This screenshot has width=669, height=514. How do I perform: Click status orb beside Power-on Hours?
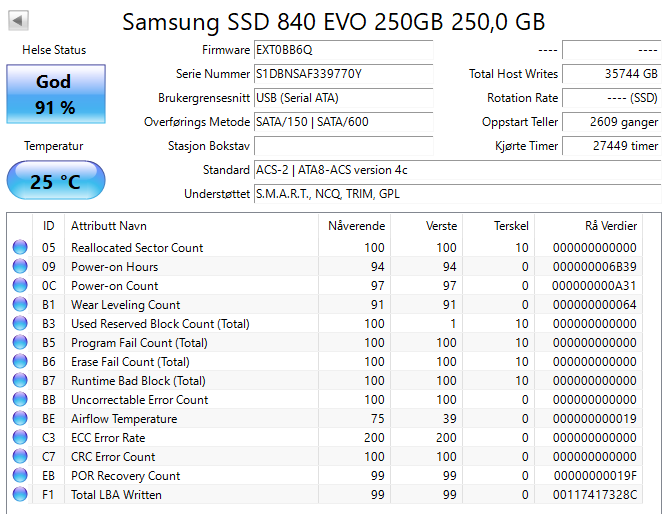20,267
